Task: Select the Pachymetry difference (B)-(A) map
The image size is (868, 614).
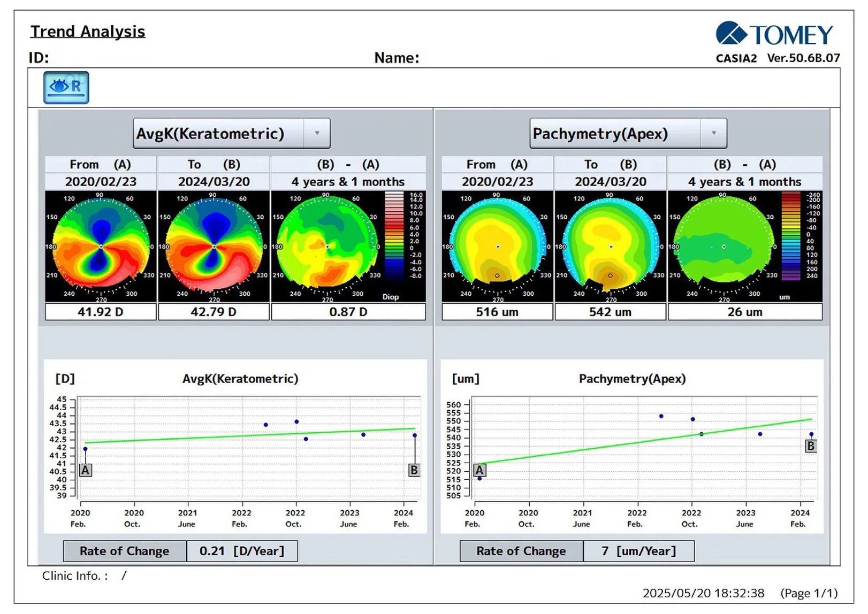Action: 724,247
